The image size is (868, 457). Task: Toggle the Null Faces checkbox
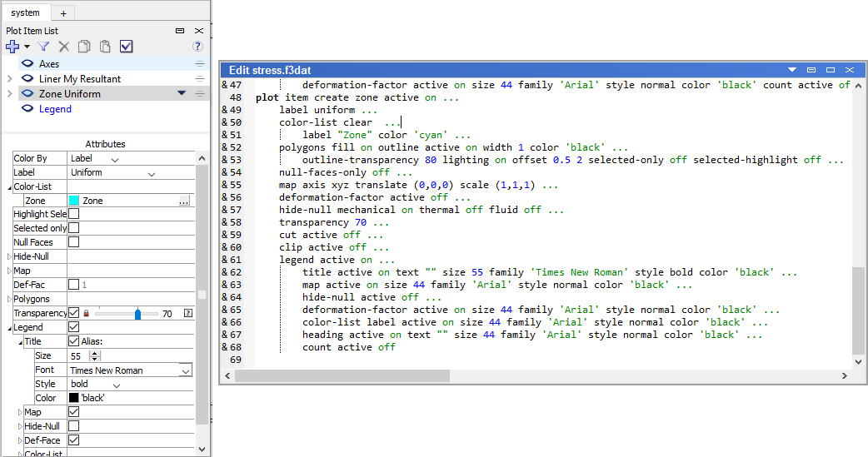73,242
